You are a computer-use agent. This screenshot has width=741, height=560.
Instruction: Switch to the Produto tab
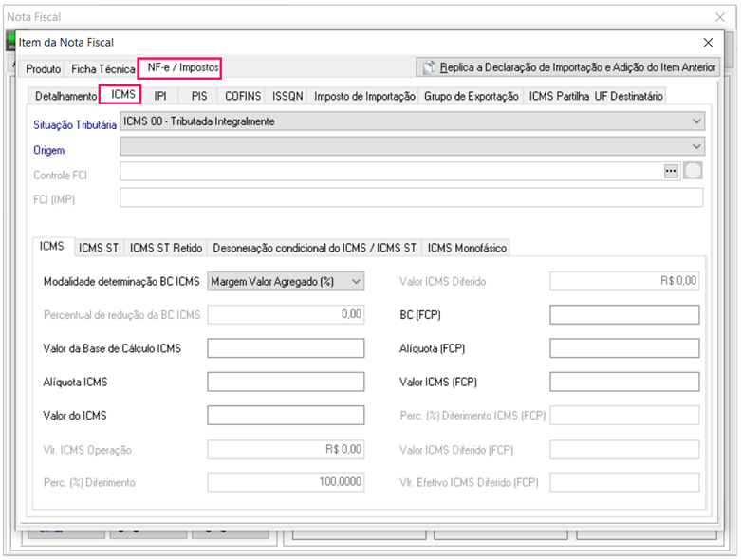pos(44,69)
